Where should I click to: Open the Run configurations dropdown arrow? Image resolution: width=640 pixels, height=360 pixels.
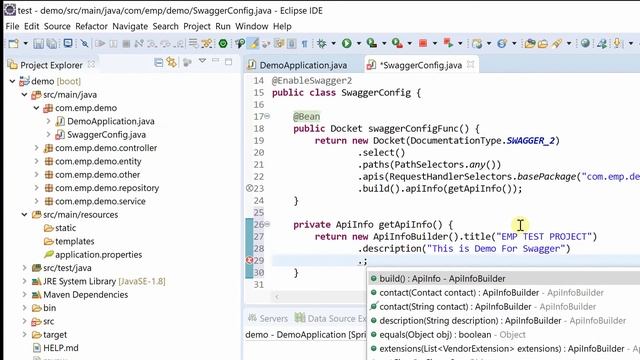coord(359,43)
